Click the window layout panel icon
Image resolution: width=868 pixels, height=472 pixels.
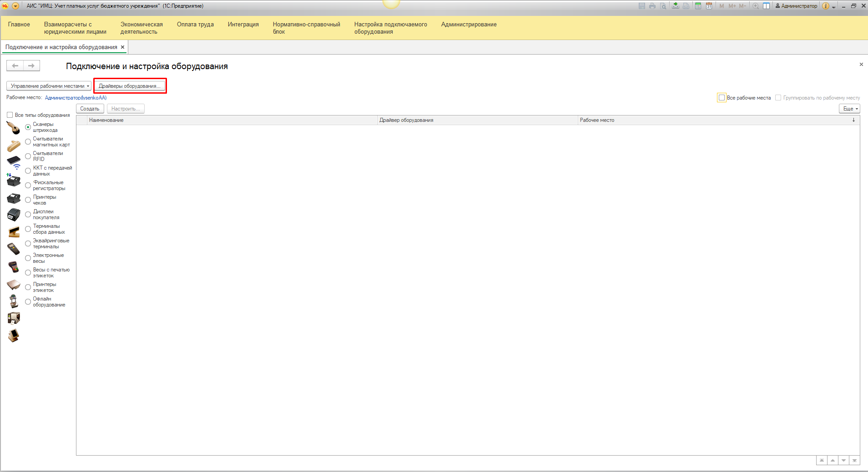pyautogui.click(x=767, y=6)
